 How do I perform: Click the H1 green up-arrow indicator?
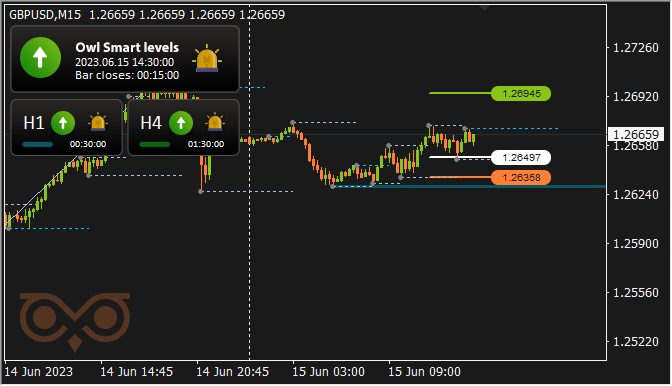63,123
